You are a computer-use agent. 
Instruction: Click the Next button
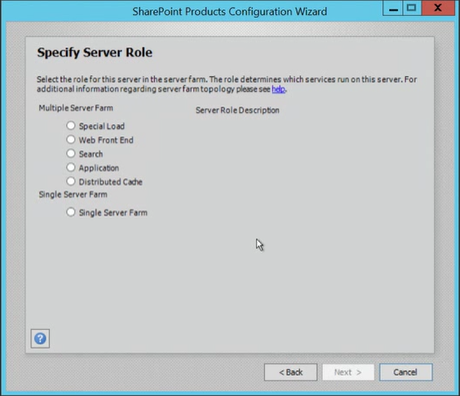click(x=348, y=372)
